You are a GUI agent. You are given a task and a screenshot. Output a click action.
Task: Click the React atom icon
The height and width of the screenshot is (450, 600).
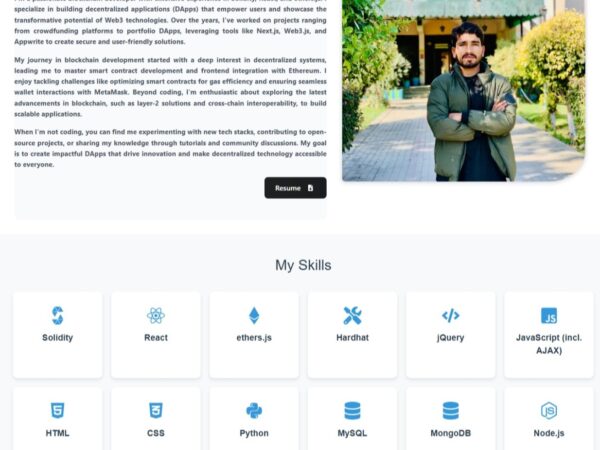coord(156,316)
